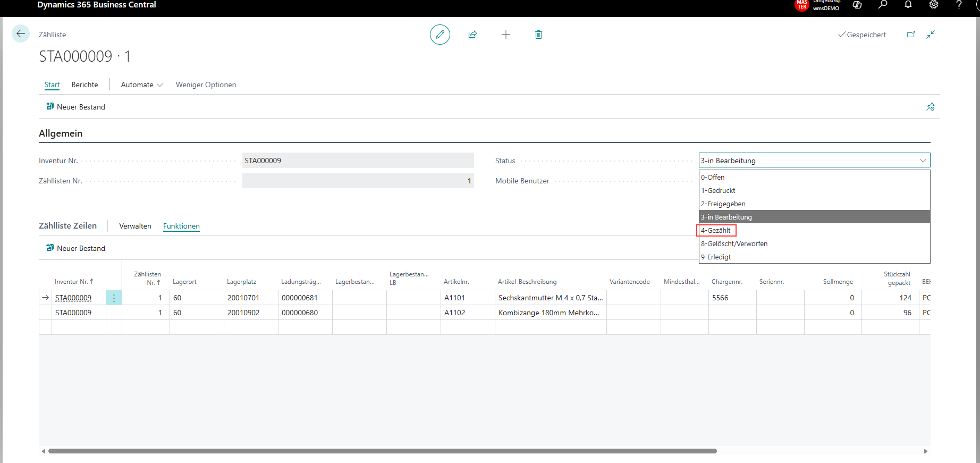The width and height of the screenshot is (980, 463).
Task: Click the Zähllisten Nr. input field
Action: [358, 181]
